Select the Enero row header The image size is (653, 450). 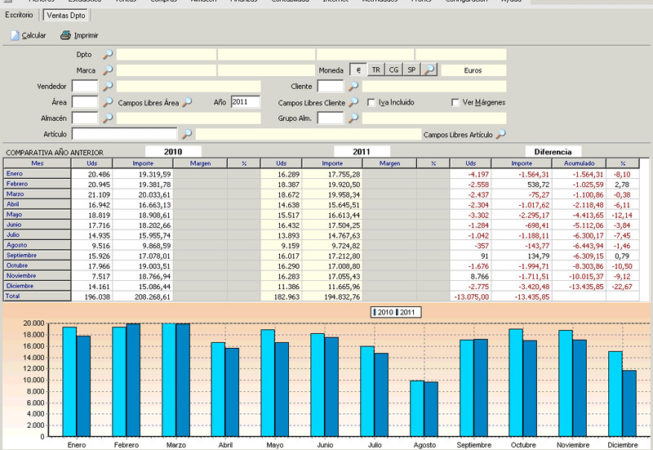[x=37, y=174]
